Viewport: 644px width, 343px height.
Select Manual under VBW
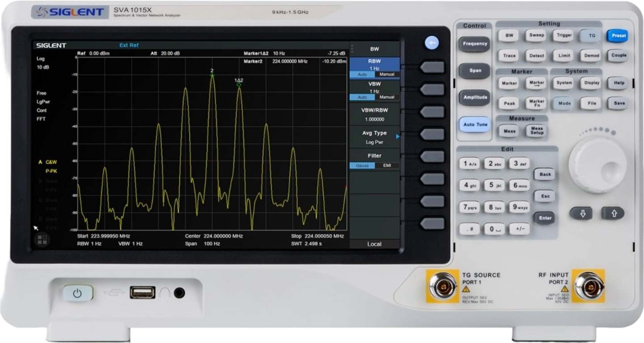coord(387,97)
